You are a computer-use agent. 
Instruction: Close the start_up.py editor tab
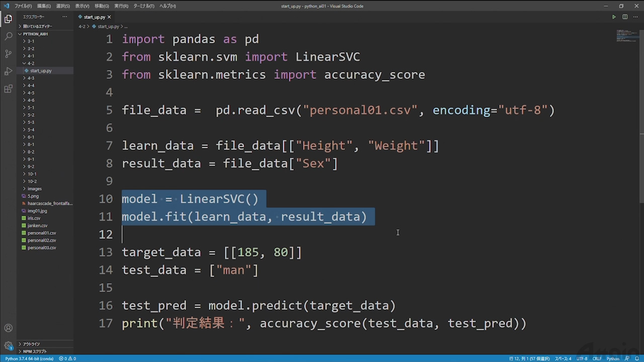(x=109, y=17)
